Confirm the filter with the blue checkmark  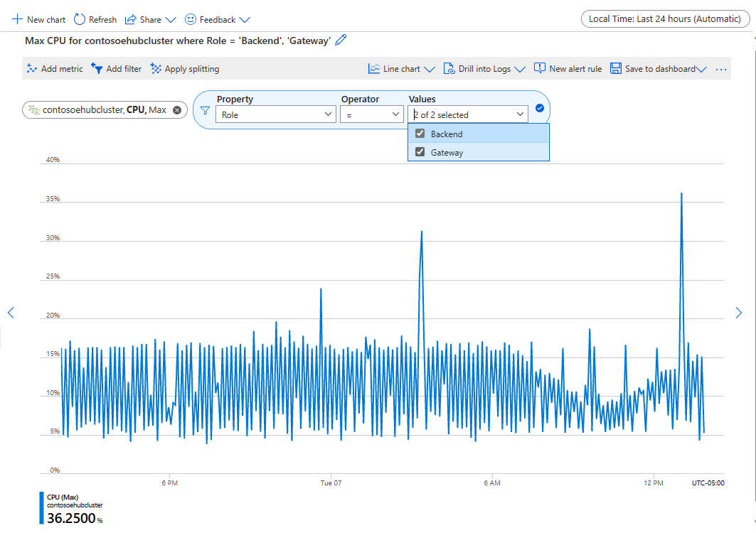click(539, 108)
